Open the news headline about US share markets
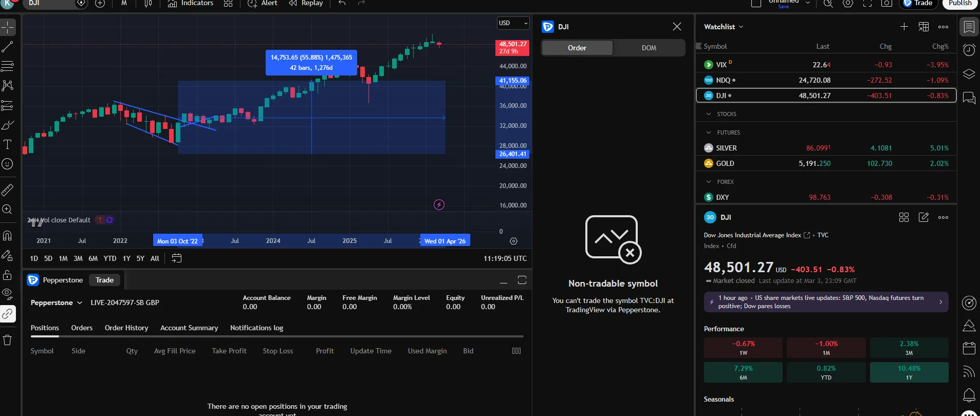 pos(826,302)
